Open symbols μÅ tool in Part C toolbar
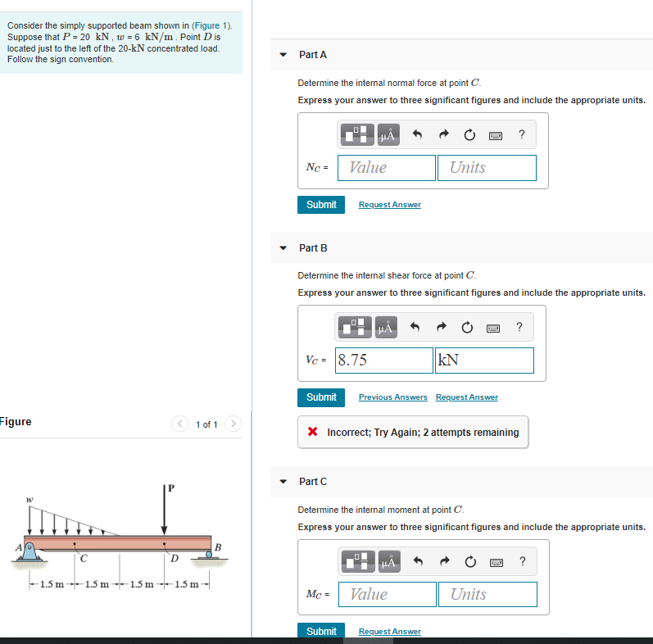 [389, 561]
